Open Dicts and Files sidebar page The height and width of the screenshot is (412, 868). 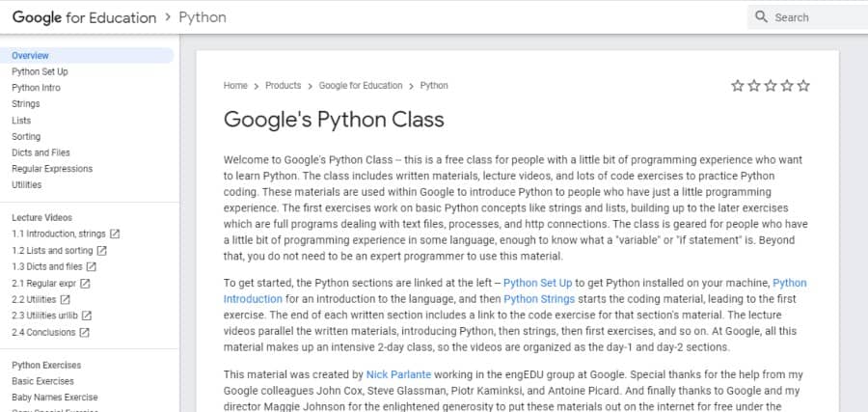pos(41,152)
